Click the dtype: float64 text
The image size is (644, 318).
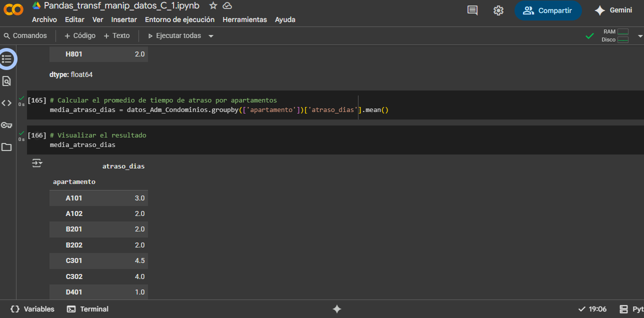click(x=71, y=74)
